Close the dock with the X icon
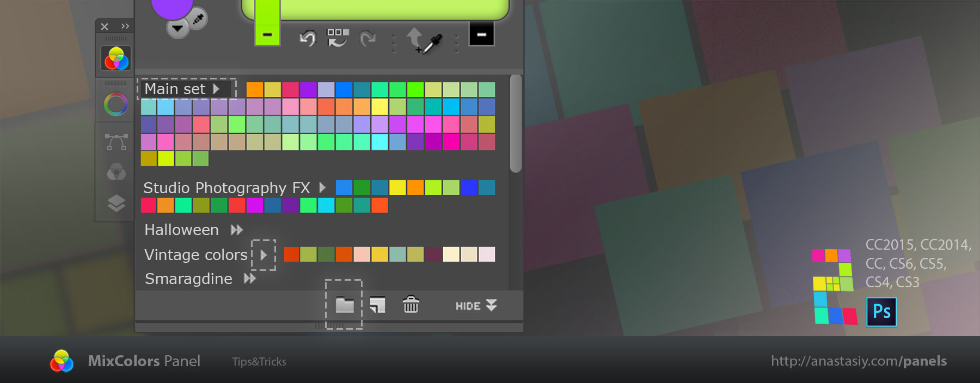The image size is (980, 383). point(105,26)
